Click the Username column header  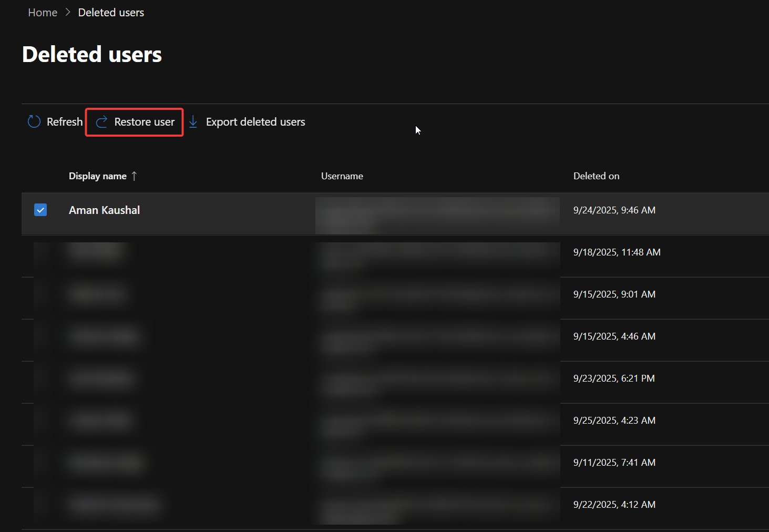coord(342,176)
